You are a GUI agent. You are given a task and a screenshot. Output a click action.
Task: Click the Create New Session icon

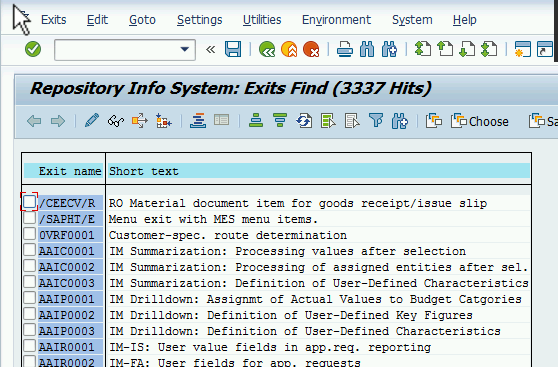pyautogui.click(x=523, y=49)
